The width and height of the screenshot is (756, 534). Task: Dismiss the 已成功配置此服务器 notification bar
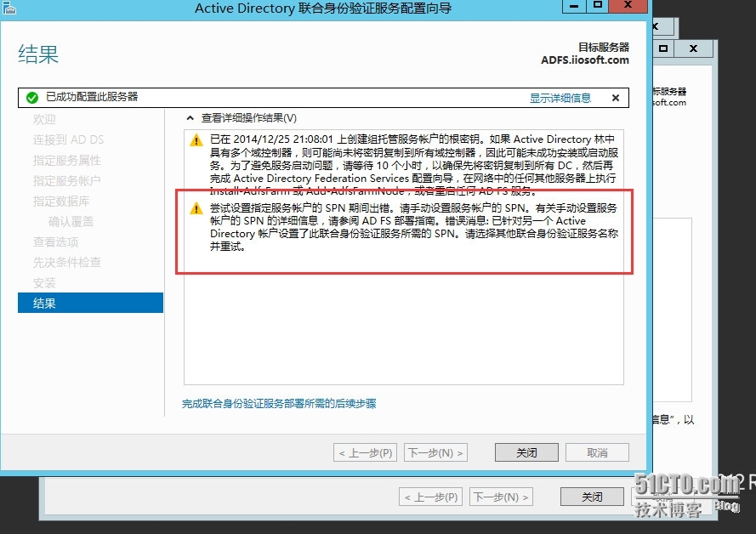coord(616,98)
